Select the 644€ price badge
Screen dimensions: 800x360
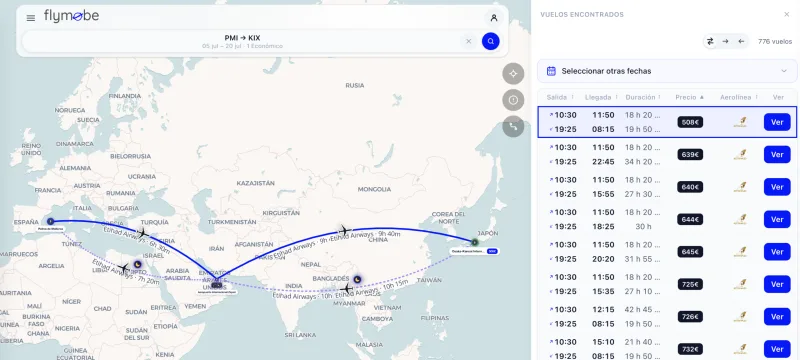click(690, 219)
